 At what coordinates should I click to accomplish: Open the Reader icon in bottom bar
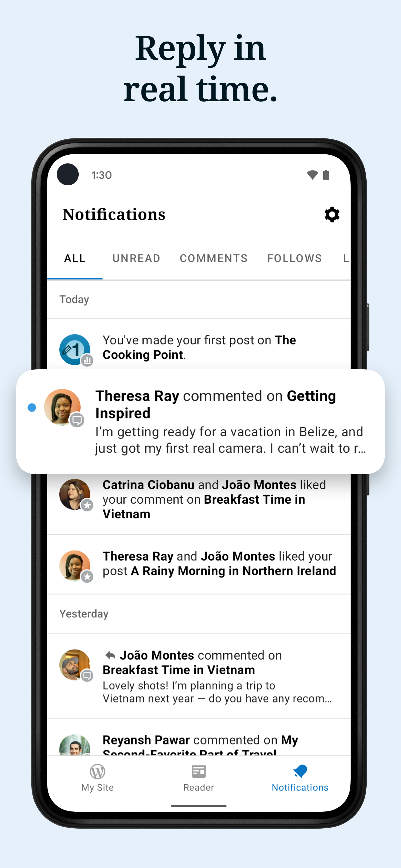pyautogui.click(x=199, y=771)
